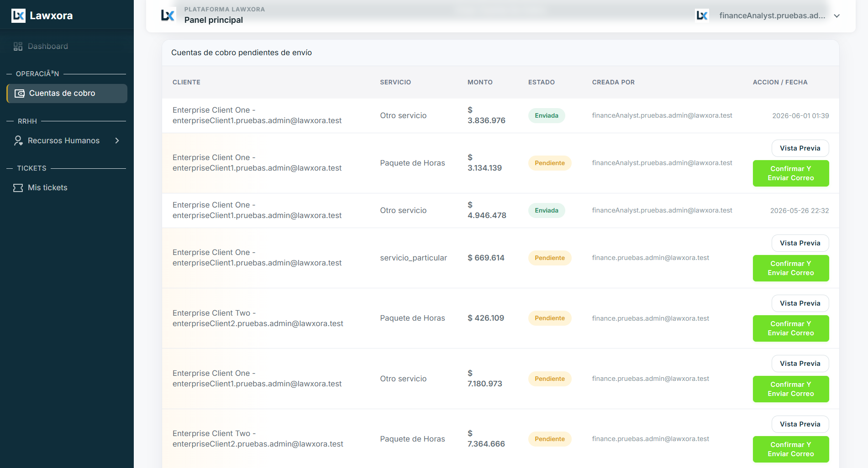This screenshot has width=868, height=468.
Task: Click the Pendiente badge for $ 7.180.973
Action: (550, 379)
